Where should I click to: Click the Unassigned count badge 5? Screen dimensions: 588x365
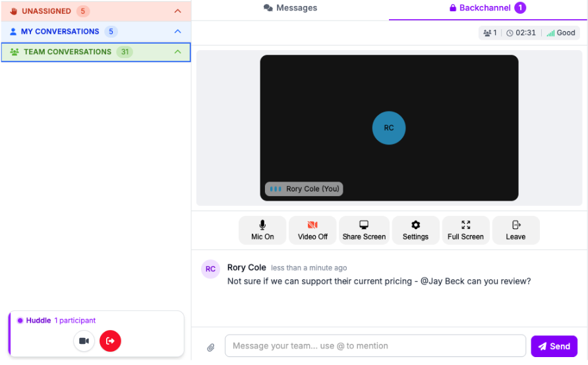(x=83, y=11)
